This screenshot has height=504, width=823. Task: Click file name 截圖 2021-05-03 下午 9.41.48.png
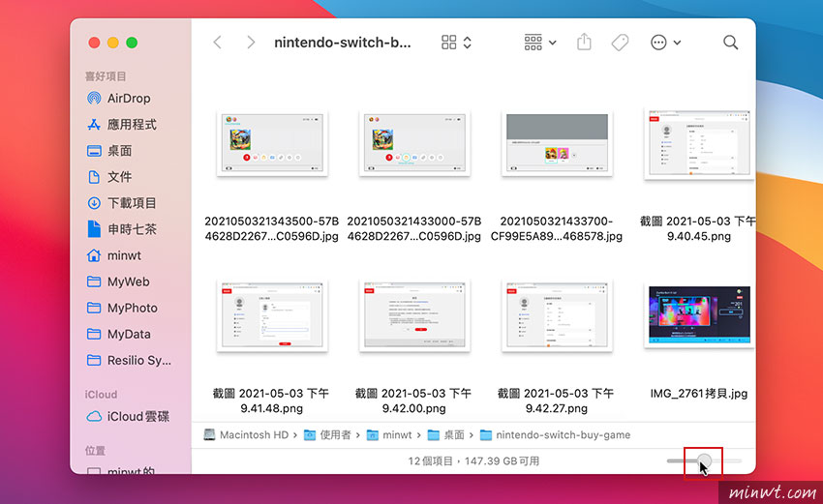click(x=271, y=400)
